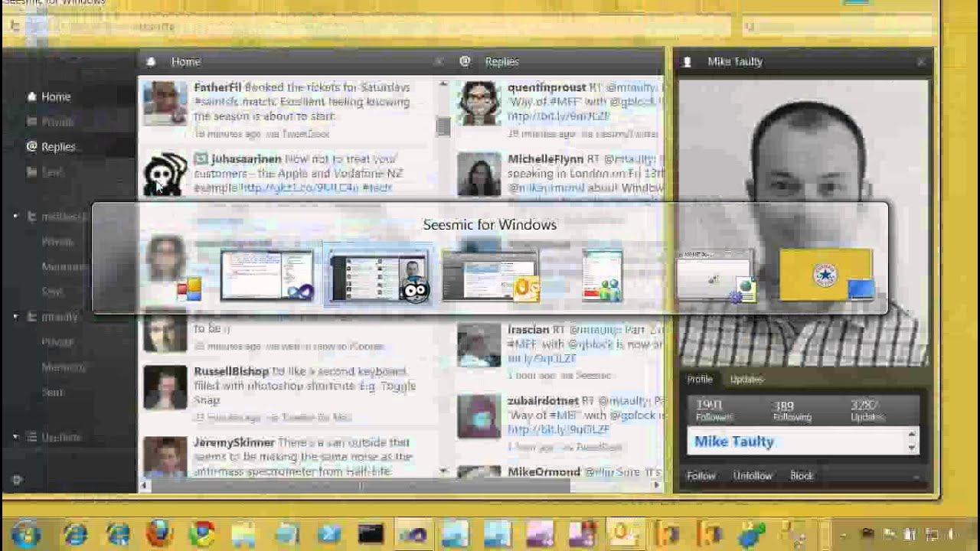Click the horizontal scrollbar below the columns
This screenshot has width=980, height=551.
point(360,485)
